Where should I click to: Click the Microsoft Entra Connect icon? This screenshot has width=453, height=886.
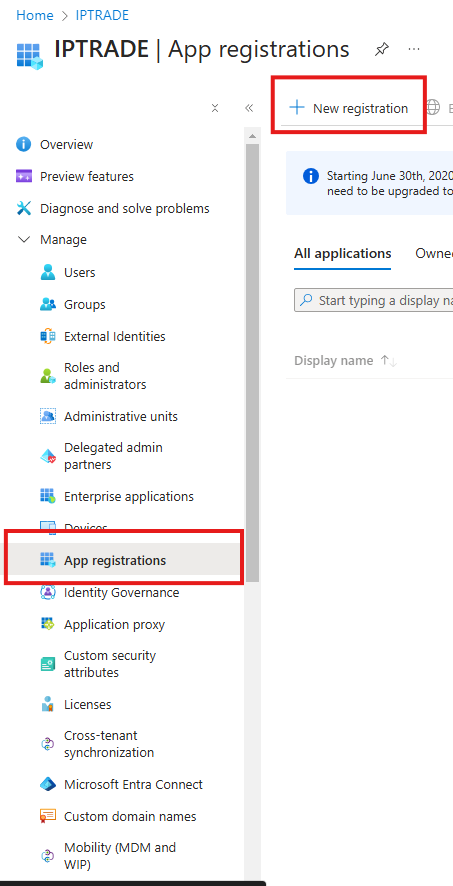pos(48,784)
